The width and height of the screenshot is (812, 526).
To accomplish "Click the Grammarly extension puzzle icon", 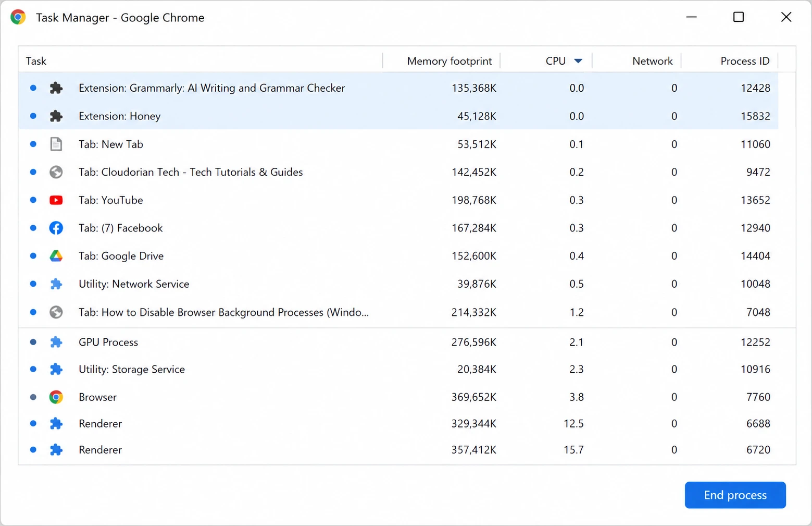I will click(56, 88).
